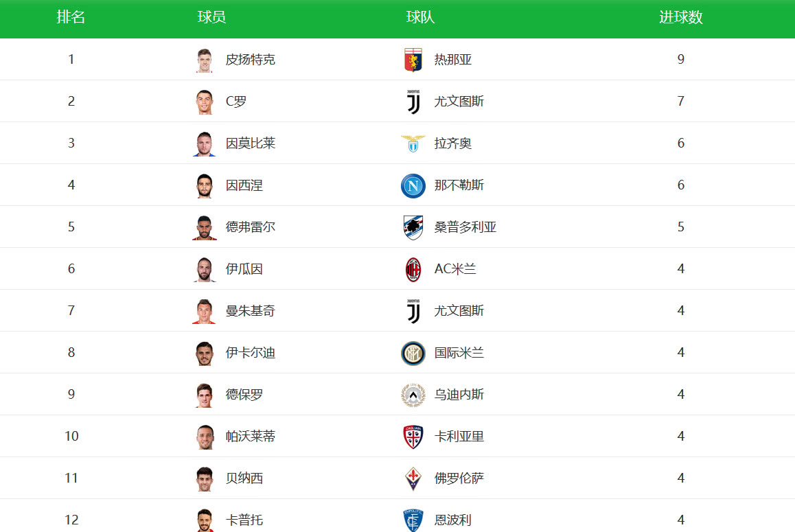The image size is (795, 532).
Task: Click the Udinese club badge
Action: tap(413, 395)
